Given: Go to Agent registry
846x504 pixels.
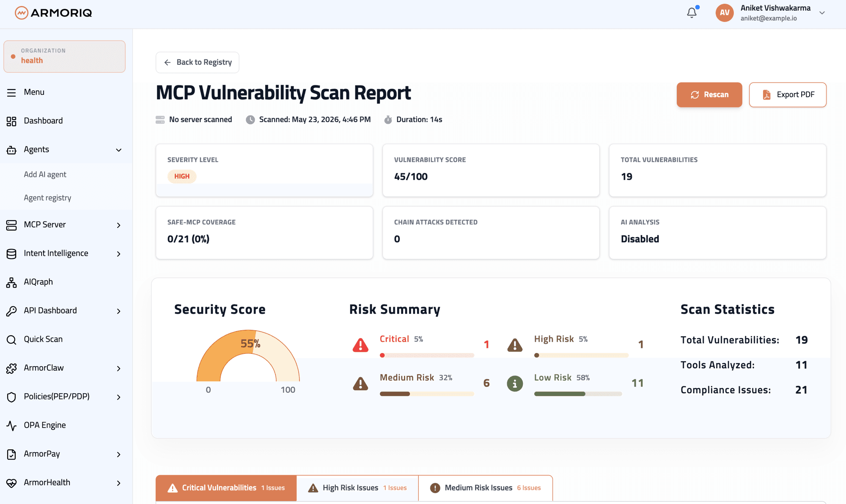Looking at the screenshot, I should (x=47, y=198).
